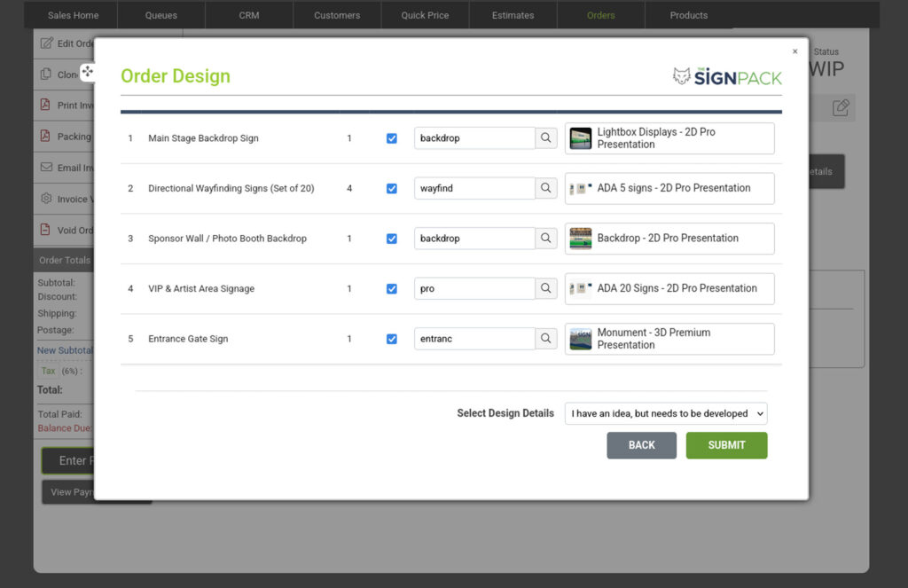
Task: Click Lightbox Displays thumbnail image
Action: tap(580, 138)
